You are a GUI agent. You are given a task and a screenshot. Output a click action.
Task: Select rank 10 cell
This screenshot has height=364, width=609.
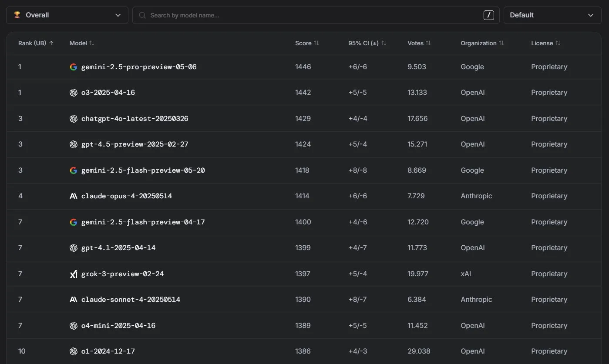click(x=22, y=351)
